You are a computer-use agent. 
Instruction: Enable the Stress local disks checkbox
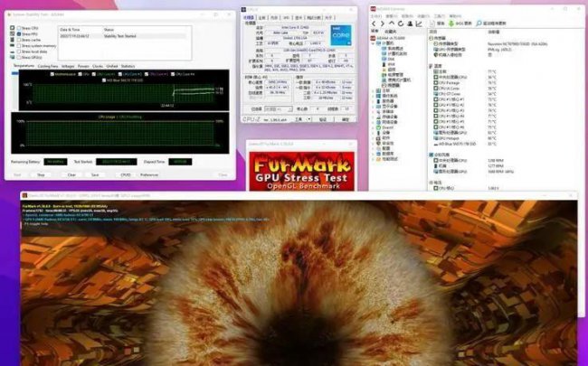(19, 52)
